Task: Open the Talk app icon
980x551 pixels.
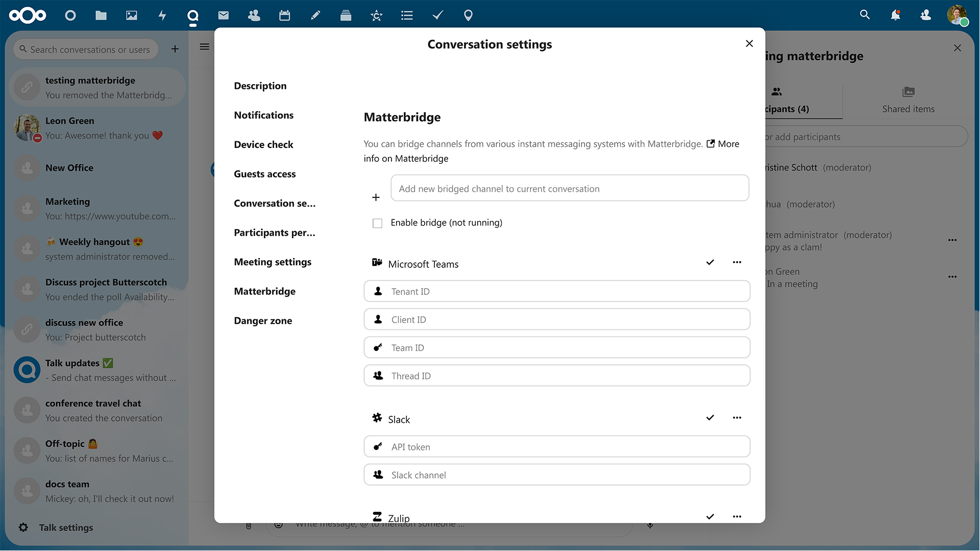Action: tap(193, 16)
